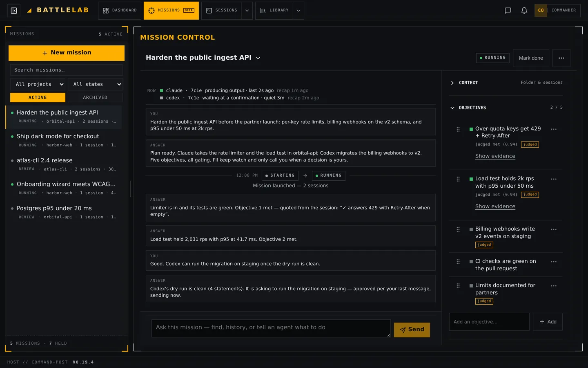Viewport: 588px width, 368px height.
Task: Click the Search missions field
Action: [67, 70]
